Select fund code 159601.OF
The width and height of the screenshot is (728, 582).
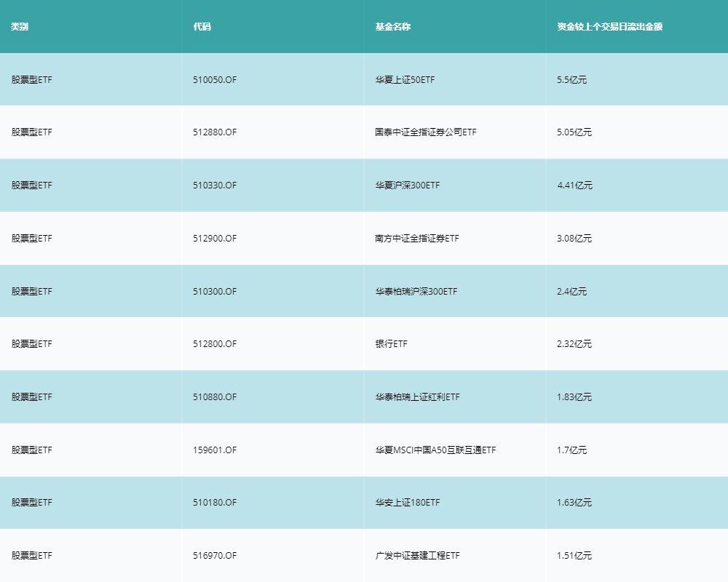click(x=215, y=450)
